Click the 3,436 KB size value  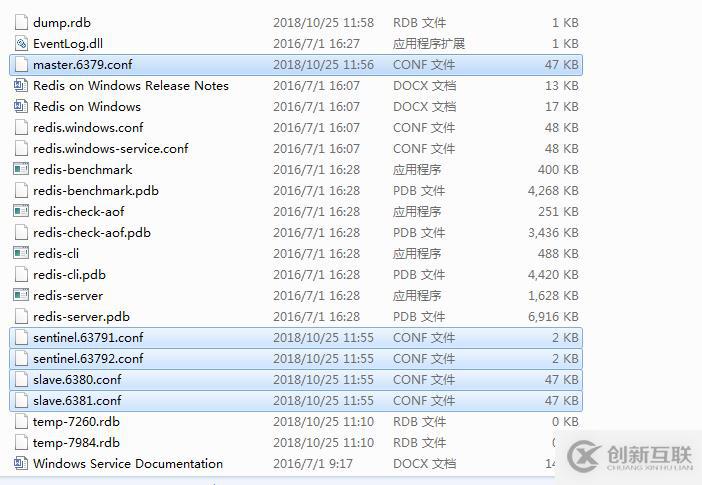pyautogui.click(x=553, y=233)
